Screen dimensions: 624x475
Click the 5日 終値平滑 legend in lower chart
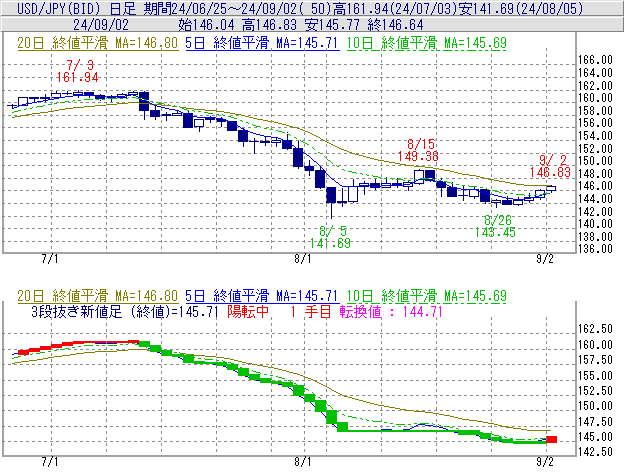click(262, 296)
